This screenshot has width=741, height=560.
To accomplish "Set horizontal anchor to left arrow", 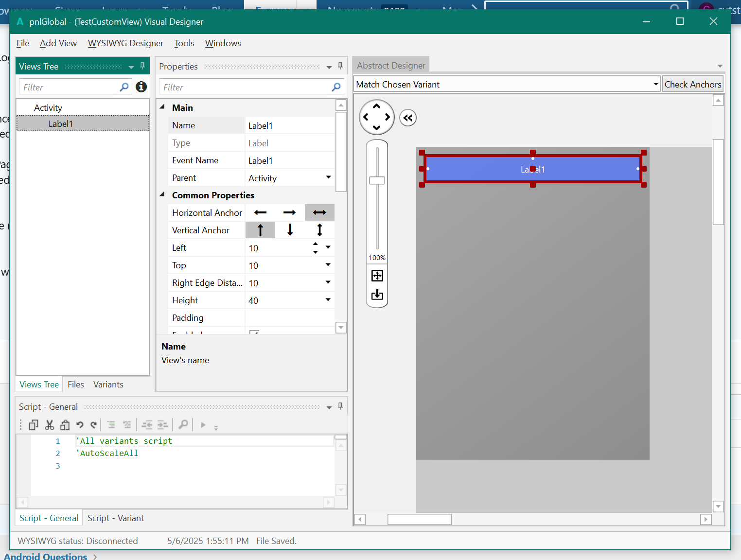I will pos(261,212).
